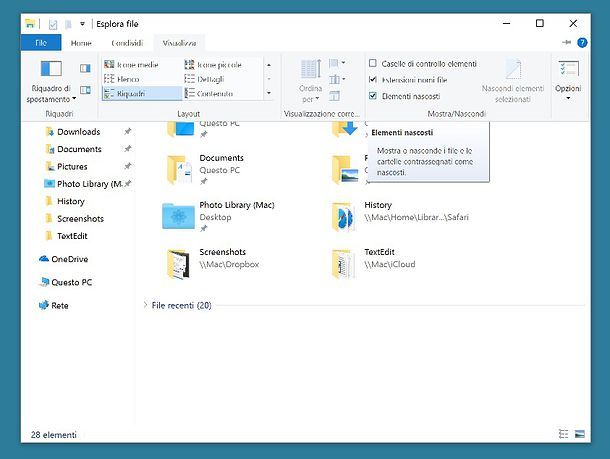Viewport: 610px width, 459px height.
Task: Enable Caselle di controllo elementi checkbox
Action: tap(373, 63)
